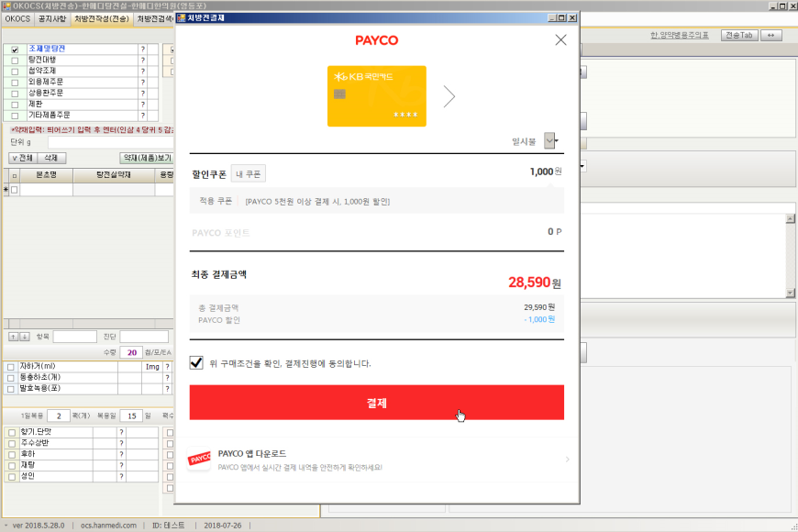The image size is (798, 532).
Task: Check the 자하거(ml) checkbox
Action: [x=11, y=367]
